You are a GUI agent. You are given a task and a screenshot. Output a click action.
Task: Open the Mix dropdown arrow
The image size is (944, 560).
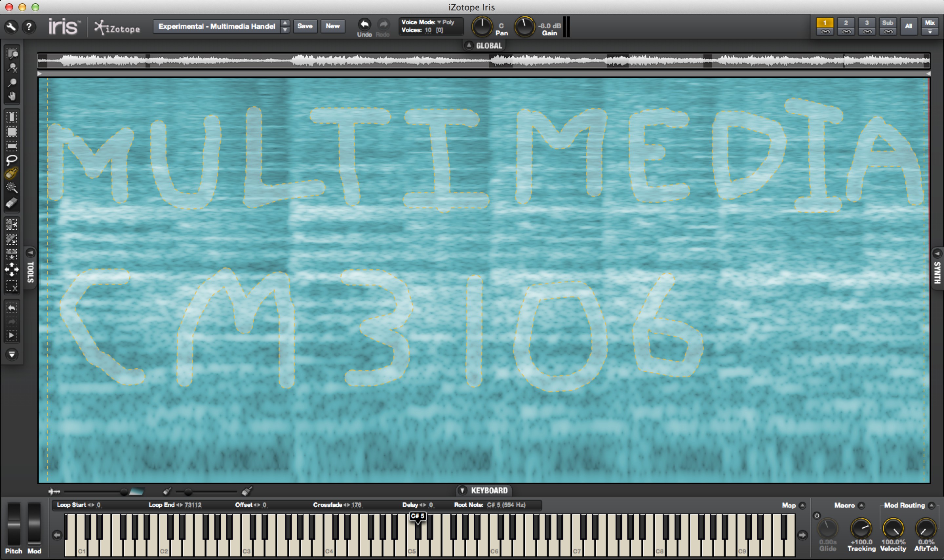(x=930, y=32)
